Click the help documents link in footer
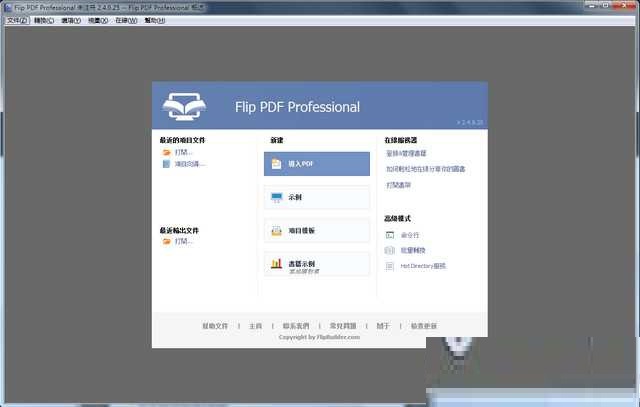This screenshot has width=640, height=407. coord(215,326)
